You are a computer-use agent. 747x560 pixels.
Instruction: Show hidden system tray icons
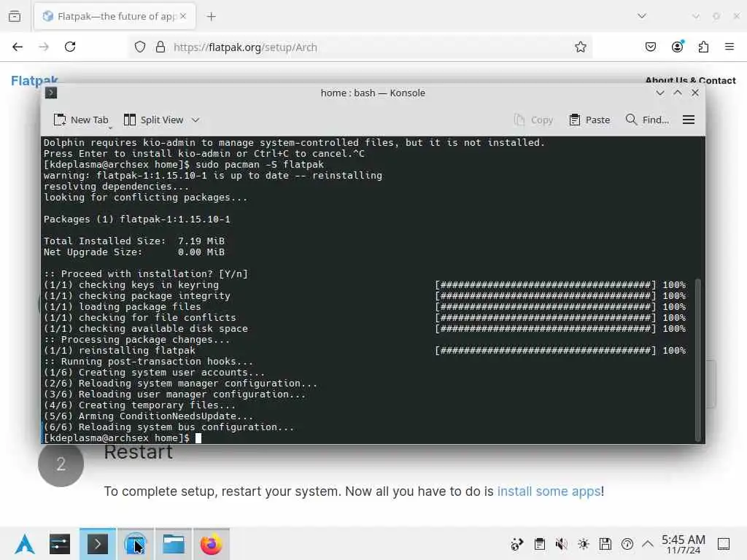(648, 544)
